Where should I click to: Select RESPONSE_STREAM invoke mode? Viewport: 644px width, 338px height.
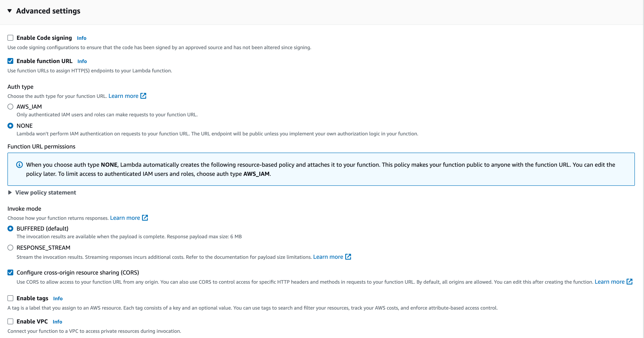click(10, 248)
